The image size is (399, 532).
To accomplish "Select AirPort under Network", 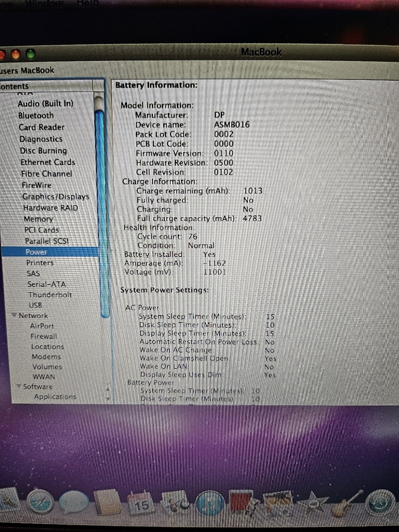I will [42, 326].
